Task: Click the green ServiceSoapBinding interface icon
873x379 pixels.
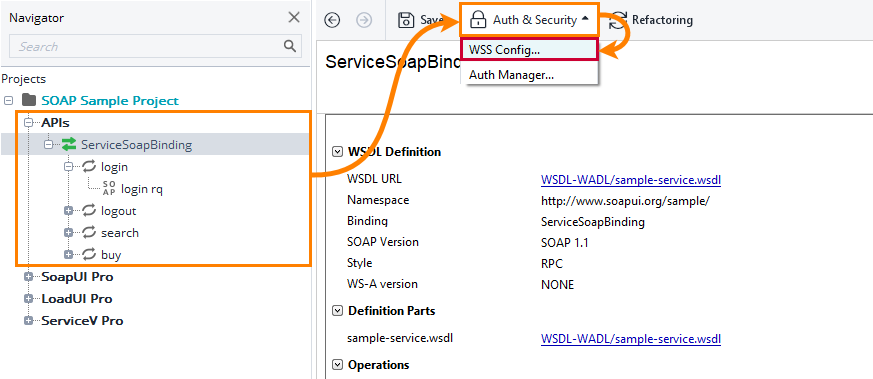Action: tap(68, 145)
